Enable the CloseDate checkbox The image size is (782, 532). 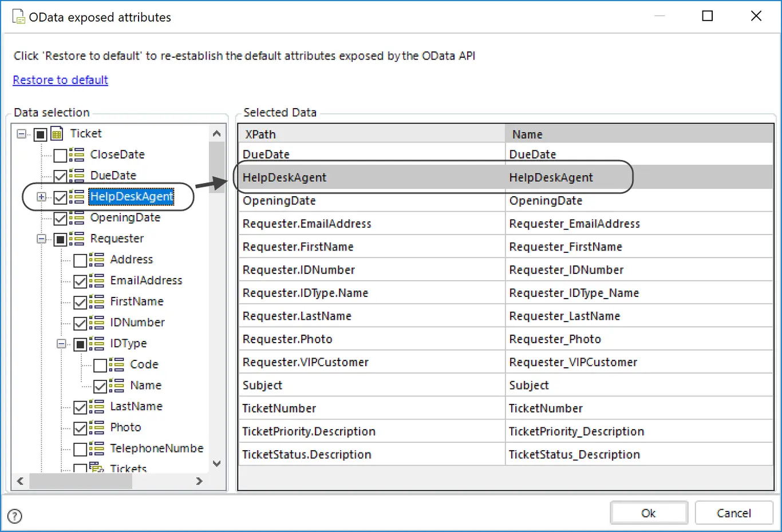coord(60,156)
